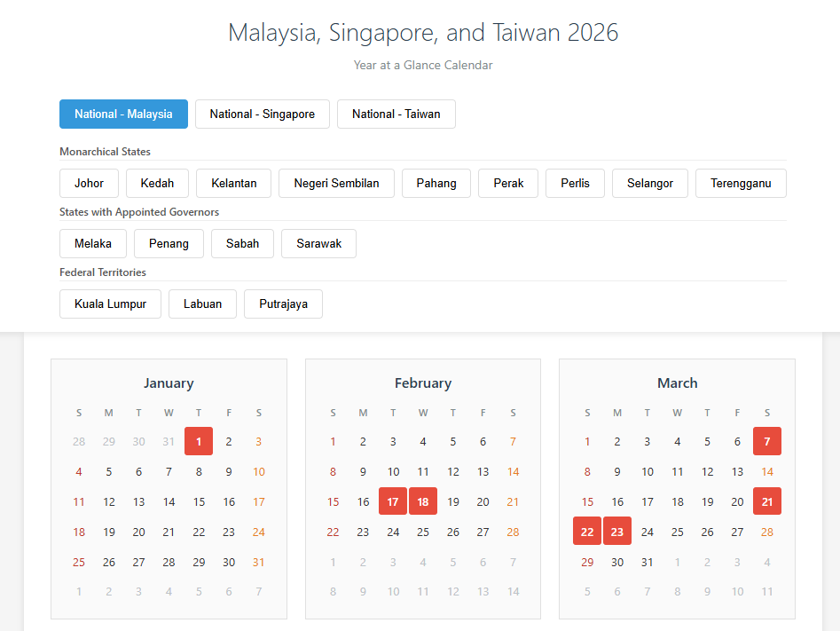Screen dimensions: 840x631
Task: Select the Penang filter
Action: [x=169, y=243]
